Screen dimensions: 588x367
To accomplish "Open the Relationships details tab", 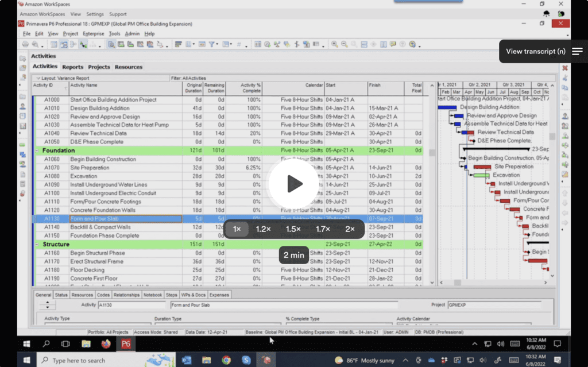I will (126, 295).
